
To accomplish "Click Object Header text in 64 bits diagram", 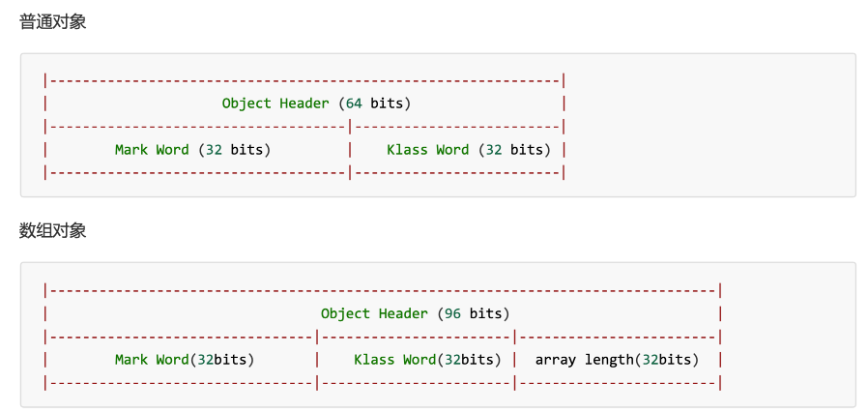I will click(x=275, y=103).
